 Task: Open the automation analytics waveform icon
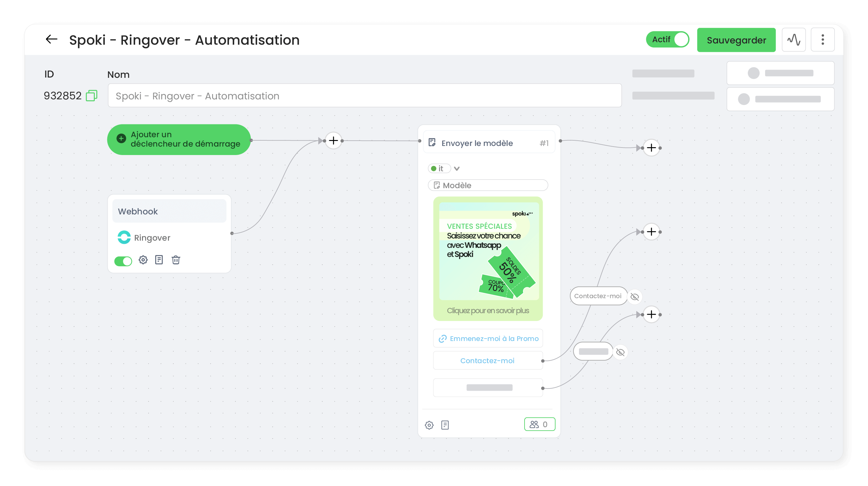click(x=794, y=39)
